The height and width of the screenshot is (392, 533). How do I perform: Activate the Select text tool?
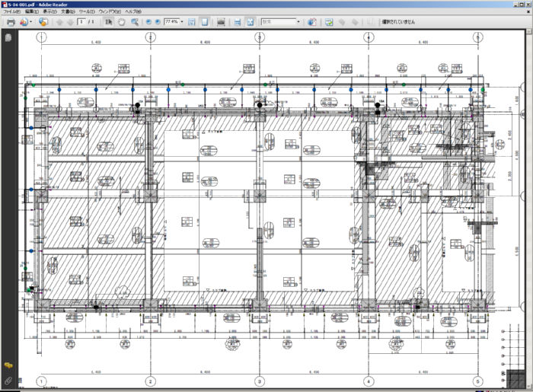pyautogui.click(x=108, y=22)
